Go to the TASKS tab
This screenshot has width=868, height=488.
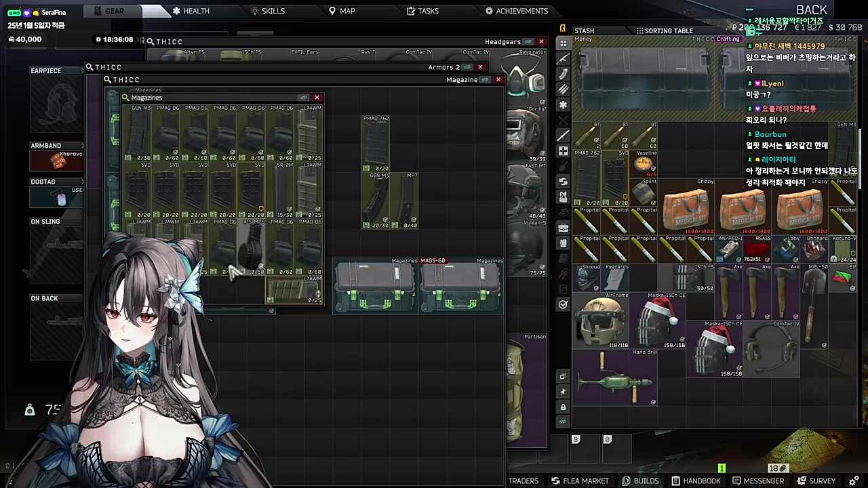(422, 11)
